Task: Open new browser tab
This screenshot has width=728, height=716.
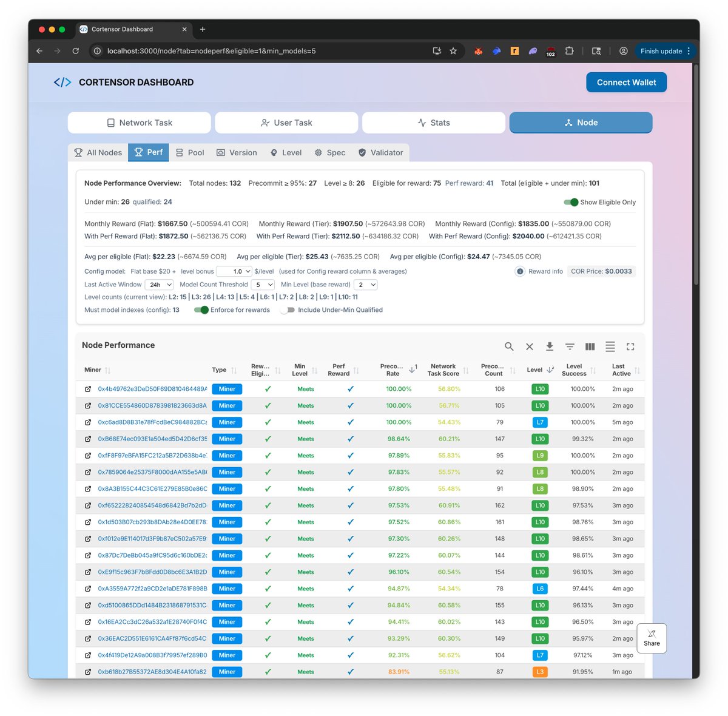Action: pyautogui.click(x=203, y=29)
